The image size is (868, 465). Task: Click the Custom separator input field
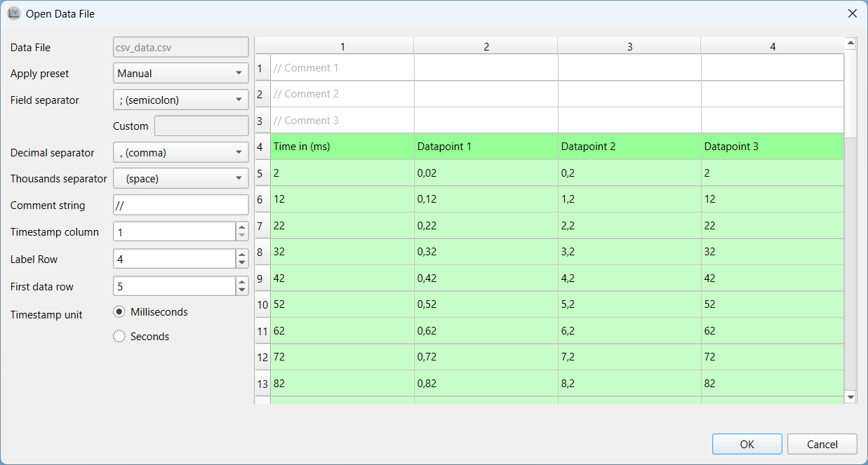coord(201,126)
